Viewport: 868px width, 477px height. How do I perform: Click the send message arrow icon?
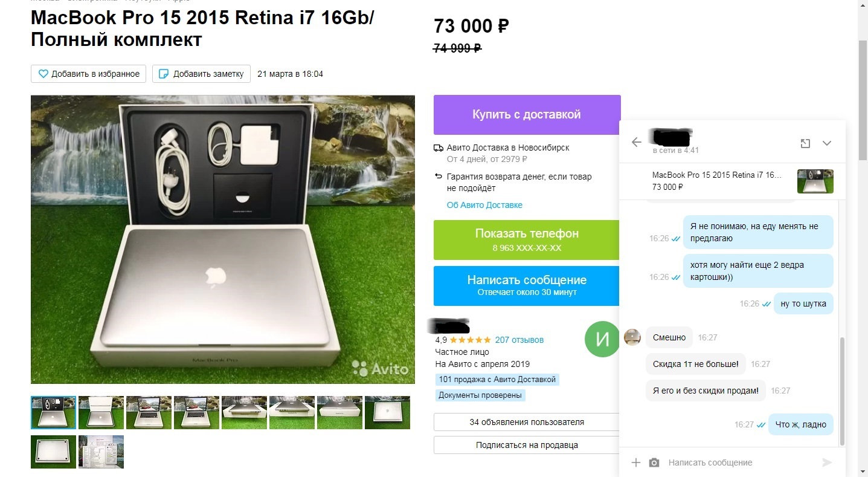pyautogui.click(x=827, y=462)
